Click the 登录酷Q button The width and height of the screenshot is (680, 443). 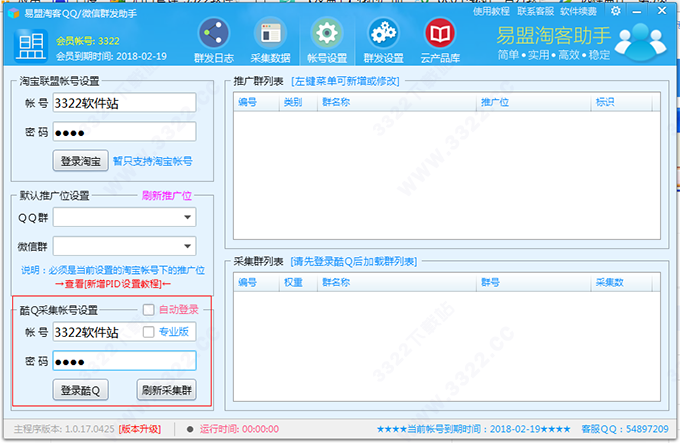[x=81, y=390]
